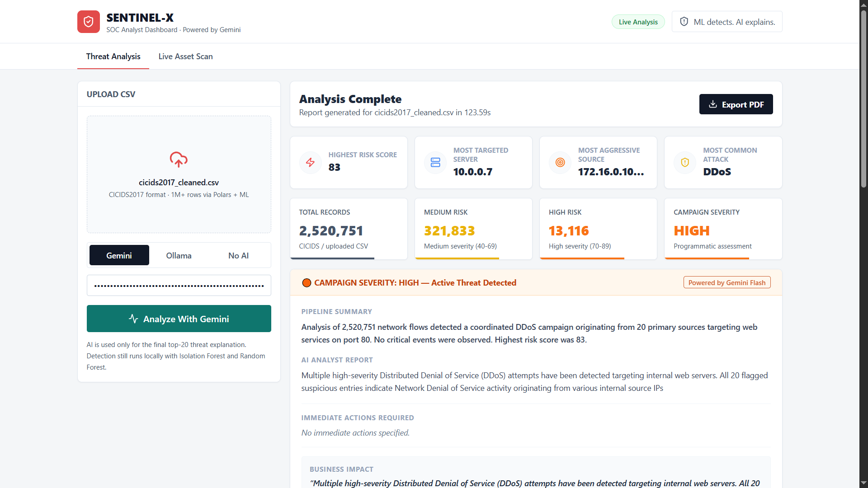This screenshot has height=488, width=868.
Task: Run Analyze With Gemini
Action: (179, 319)
